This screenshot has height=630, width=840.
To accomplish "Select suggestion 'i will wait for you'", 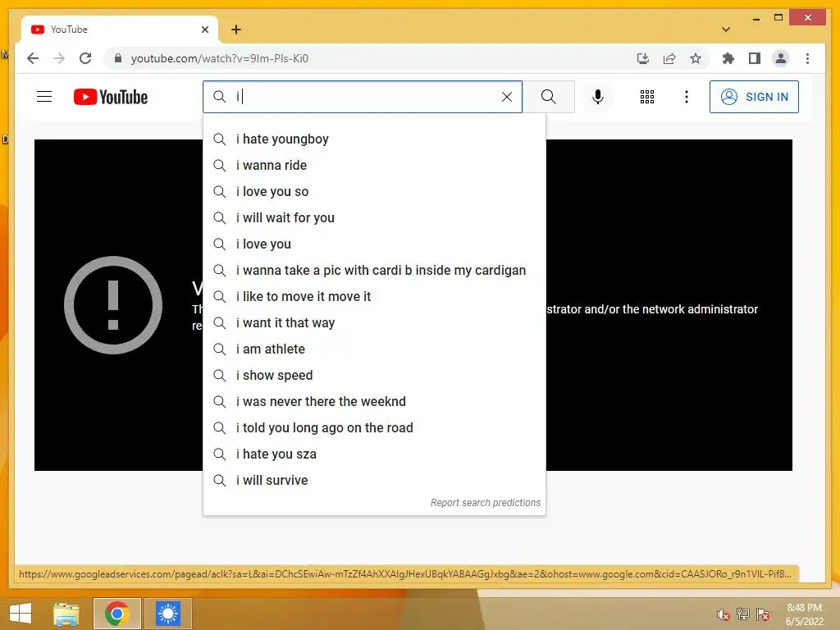I will [x=374, y=218].
